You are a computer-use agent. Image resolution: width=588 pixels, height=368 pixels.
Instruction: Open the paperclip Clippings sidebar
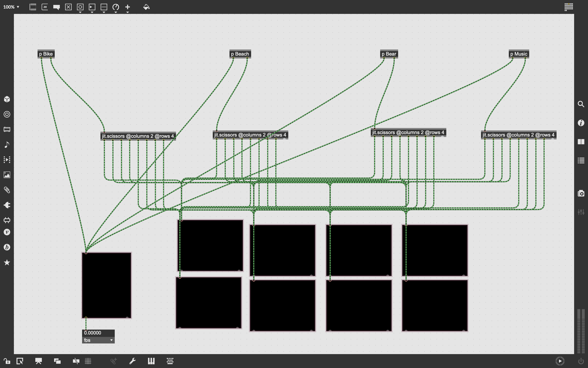coord(7,190)
